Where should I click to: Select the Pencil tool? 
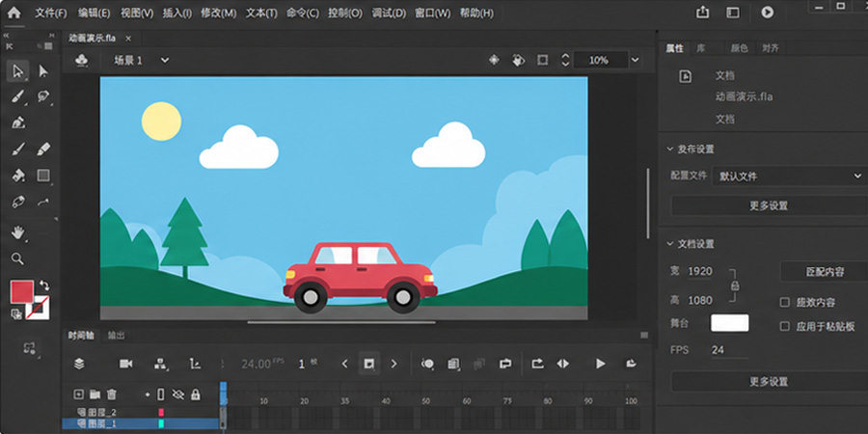point(43,149)
